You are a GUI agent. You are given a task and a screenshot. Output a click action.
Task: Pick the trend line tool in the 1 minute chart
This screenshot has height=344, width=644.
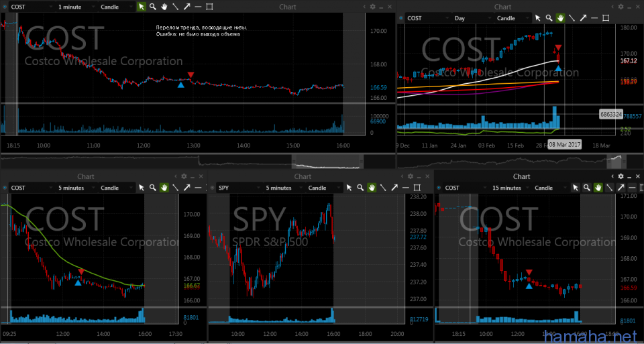pos(175,7)
